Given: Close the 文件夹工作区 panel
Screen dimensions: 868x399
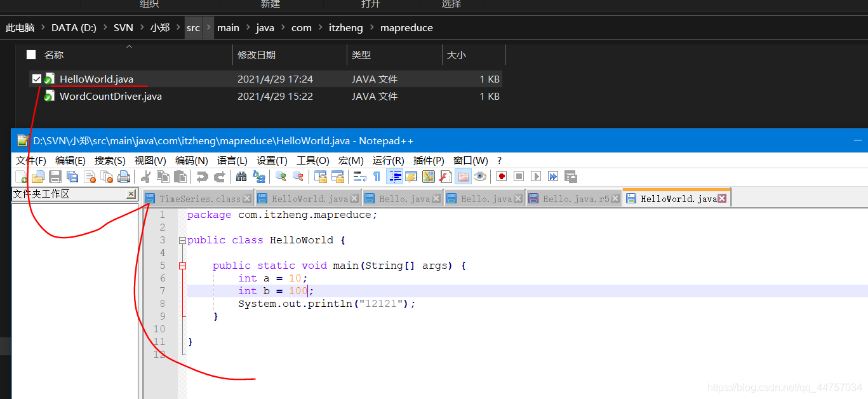Looking at the screenshot, I should [x=131, y=194].
